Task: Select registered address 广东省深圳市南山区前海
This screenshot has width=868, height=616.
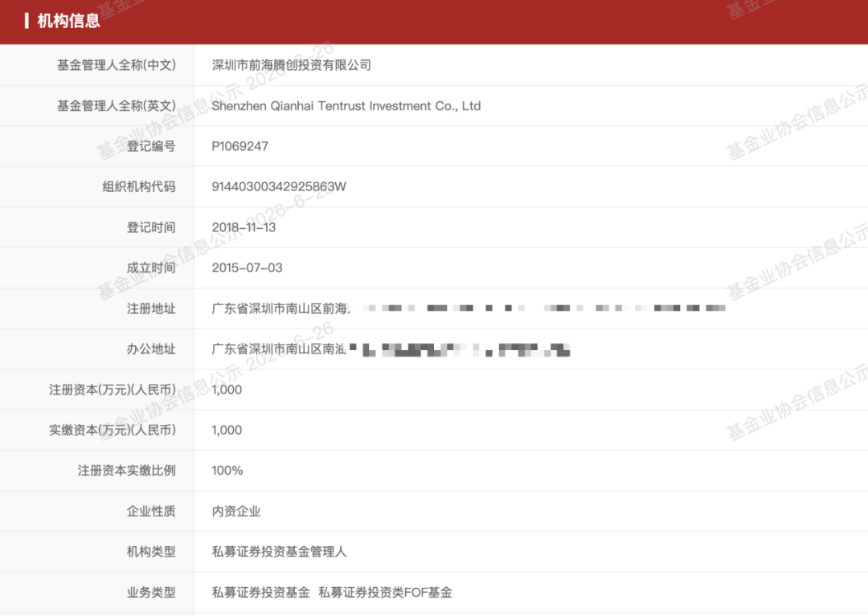Action: (280, 308)
